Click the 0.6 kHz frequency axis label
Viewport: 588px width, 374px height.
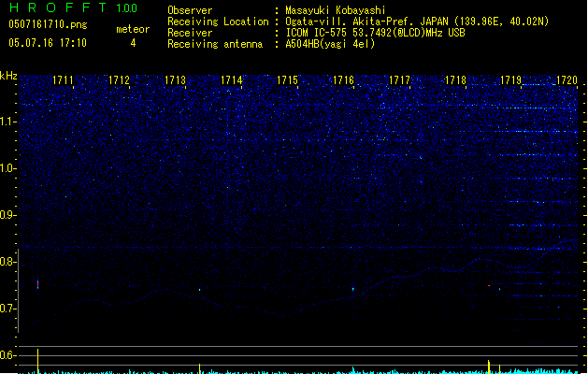click(8, 355)
